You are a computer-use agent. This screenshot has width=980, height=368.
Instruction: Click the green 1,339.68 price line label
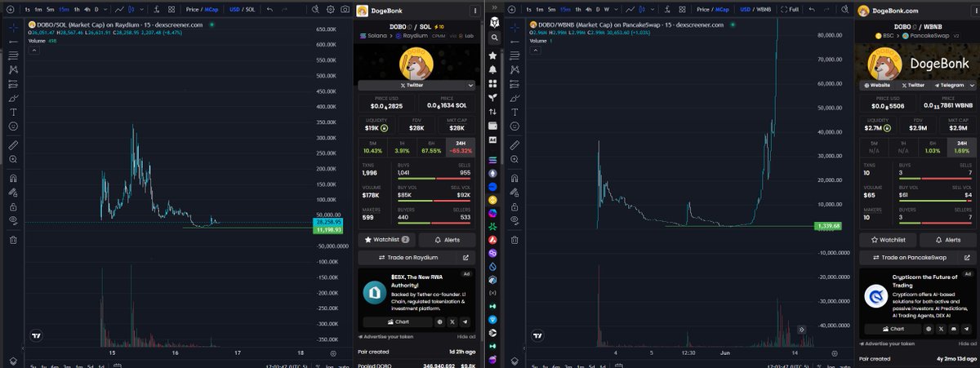tap(829, 226)
